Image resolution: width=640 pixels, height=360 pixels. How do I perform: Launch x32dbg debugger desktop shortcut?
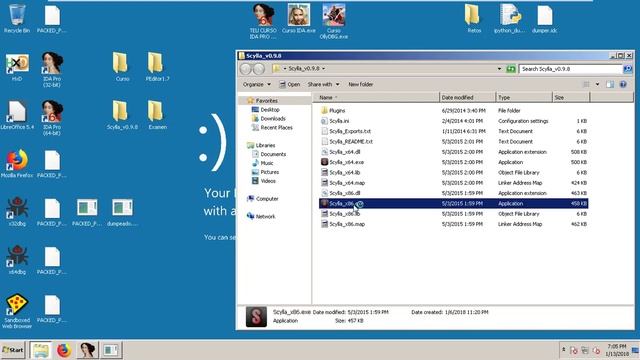(x=17, y=211)
